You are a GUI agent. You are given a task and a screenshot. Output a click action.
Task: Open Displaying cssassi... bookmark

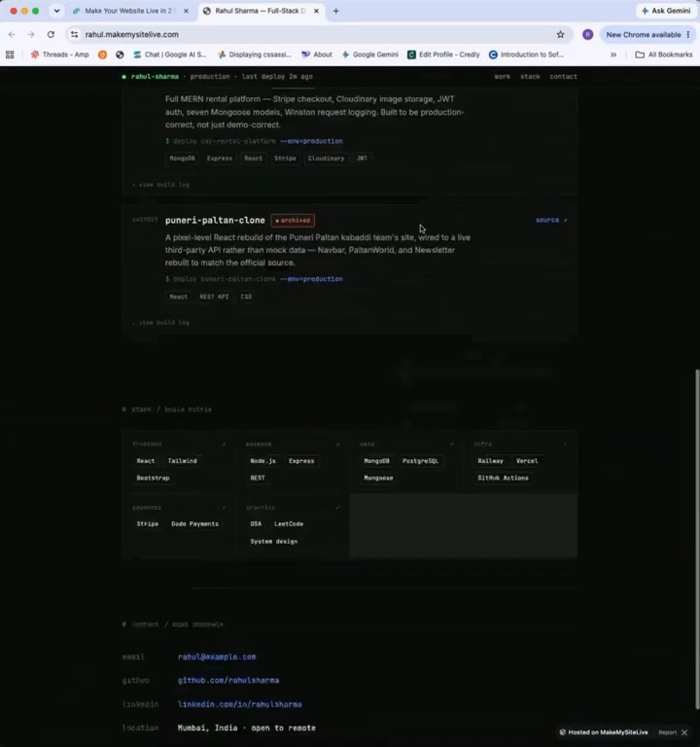point(255,54)
